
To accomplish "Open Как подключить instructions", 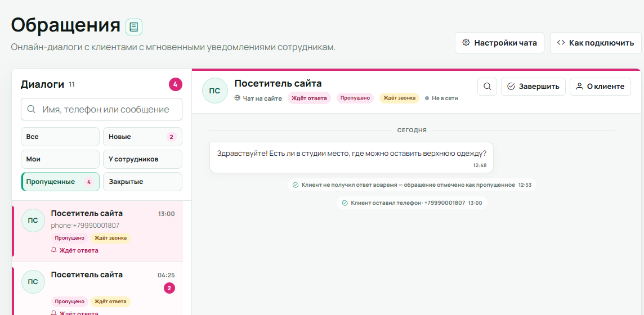I will pyautogui.click(x=596, y=43).
